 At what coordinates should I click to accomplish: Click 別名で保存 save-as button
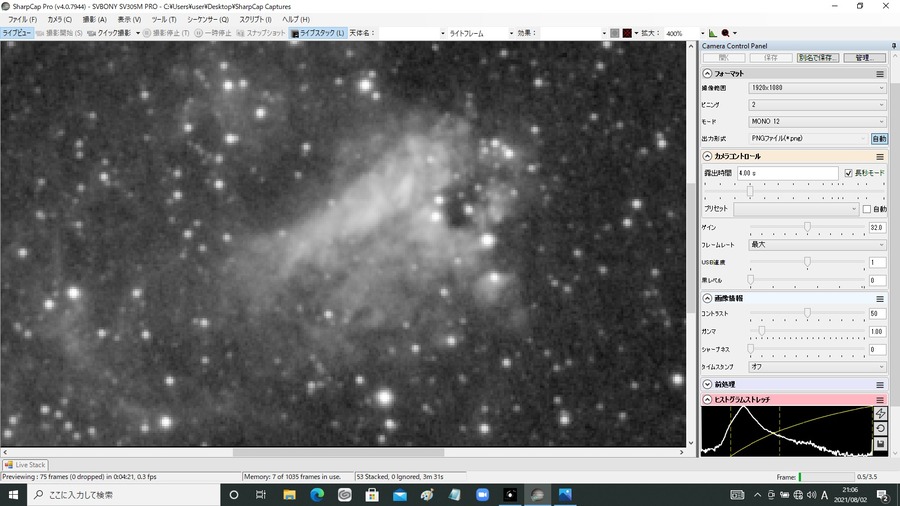818,58
